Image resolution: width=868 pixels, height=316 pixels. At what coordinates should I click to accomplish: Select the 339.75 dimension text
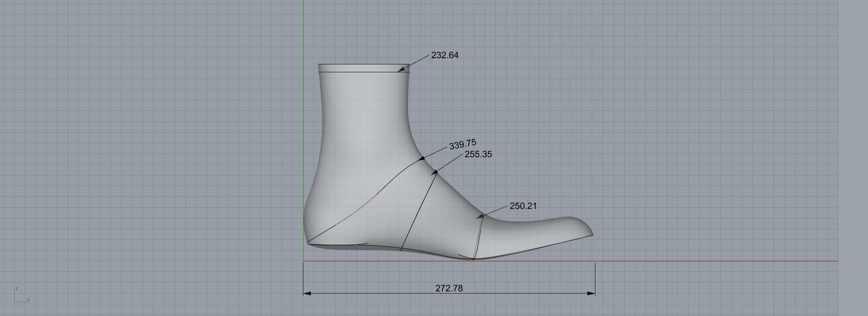click(462, 144)
